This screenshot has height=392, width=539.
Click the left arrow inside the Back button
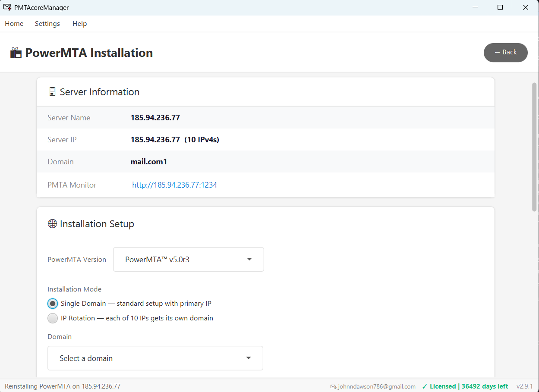tap(497, 52)
